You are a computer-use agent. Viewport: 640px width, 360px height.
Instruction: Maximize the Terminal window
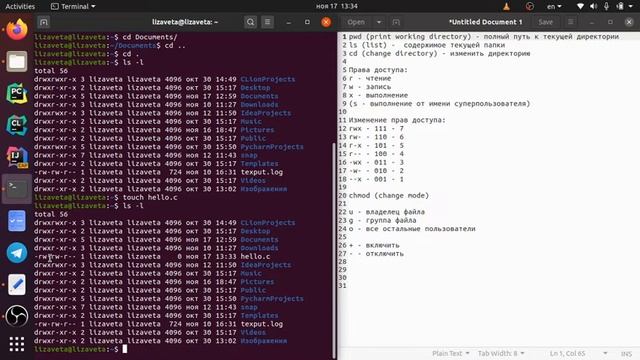(x=307, y=22)
